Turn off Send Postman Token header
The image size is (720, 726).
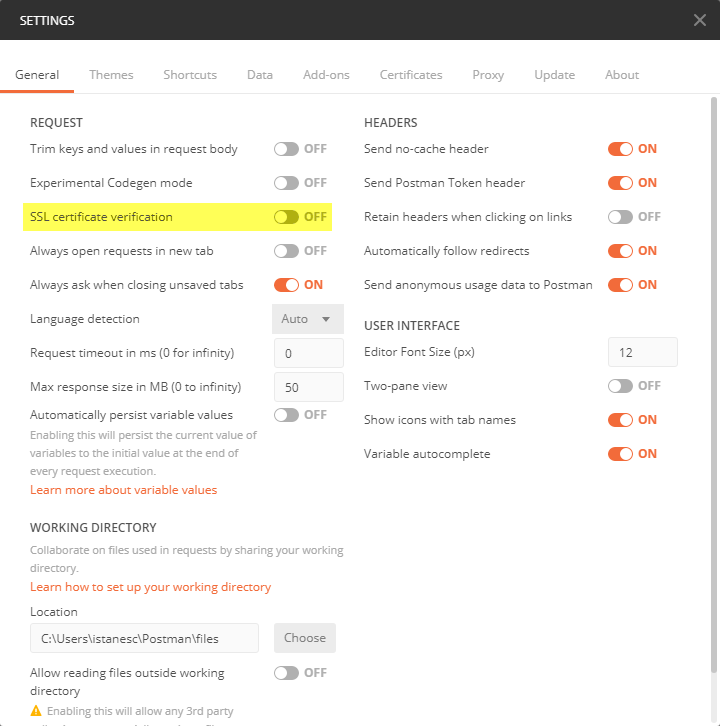620,183
